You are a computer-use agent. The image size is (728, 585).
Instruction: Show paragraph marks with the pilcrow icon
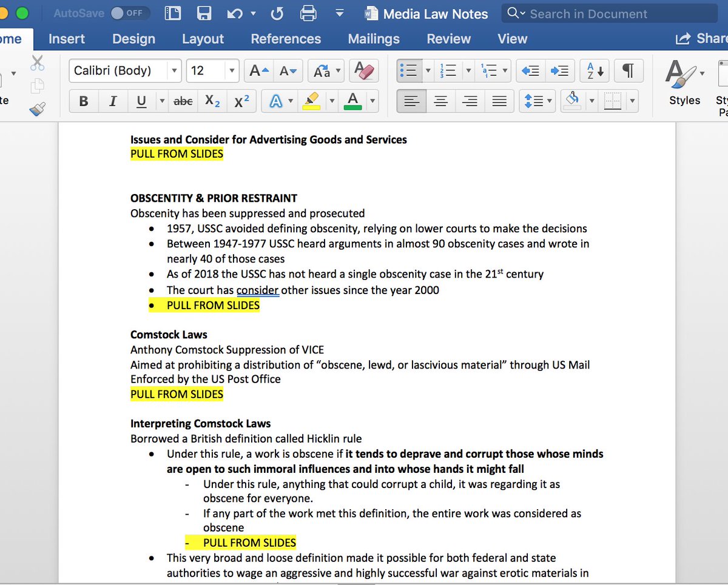coord(629,71)
